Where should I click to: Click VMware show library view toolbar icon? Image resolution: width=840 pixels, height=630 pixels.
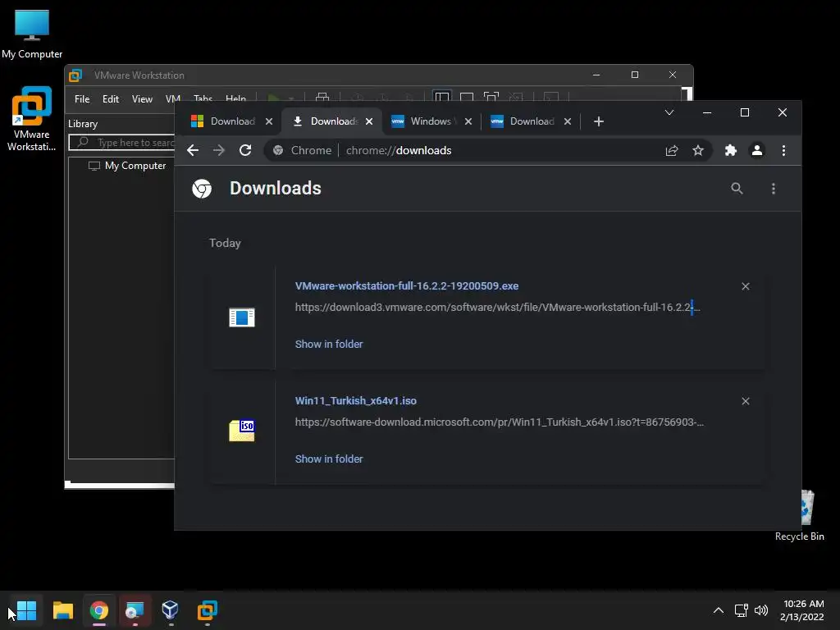(x=442, y=98)
